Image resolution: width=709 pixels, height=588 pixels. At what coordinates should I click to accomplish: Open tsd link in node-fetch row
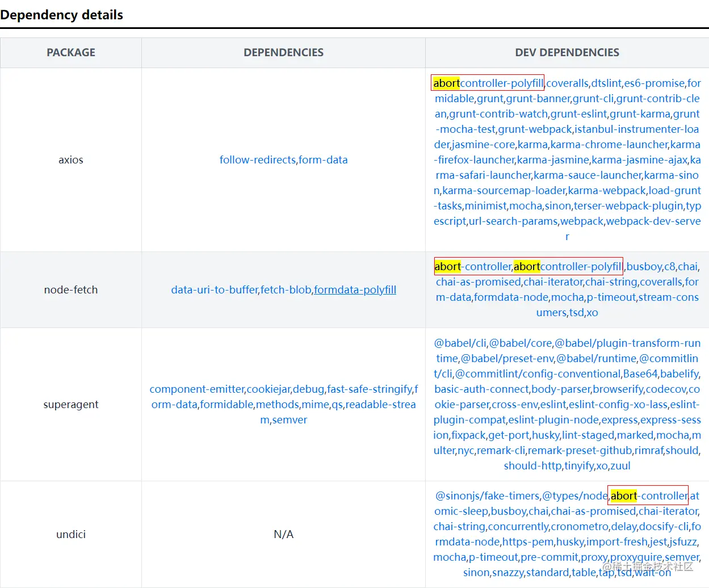(577, 312)
